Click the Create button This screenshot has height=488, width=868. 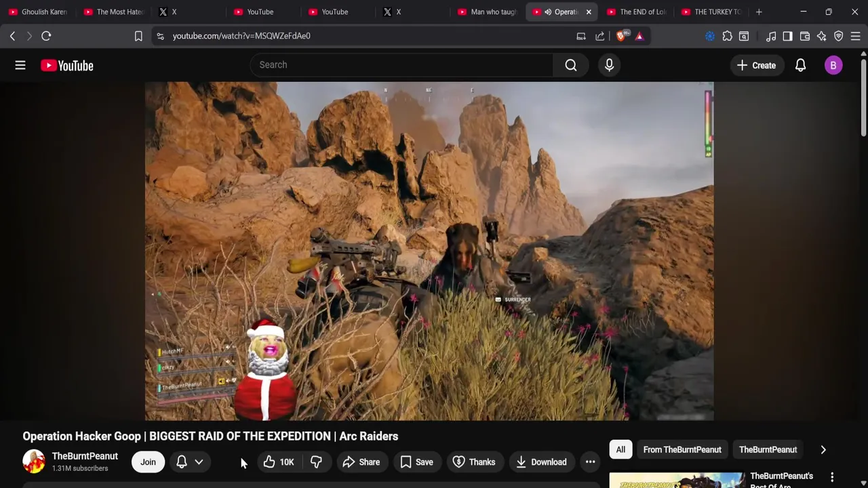756,65
